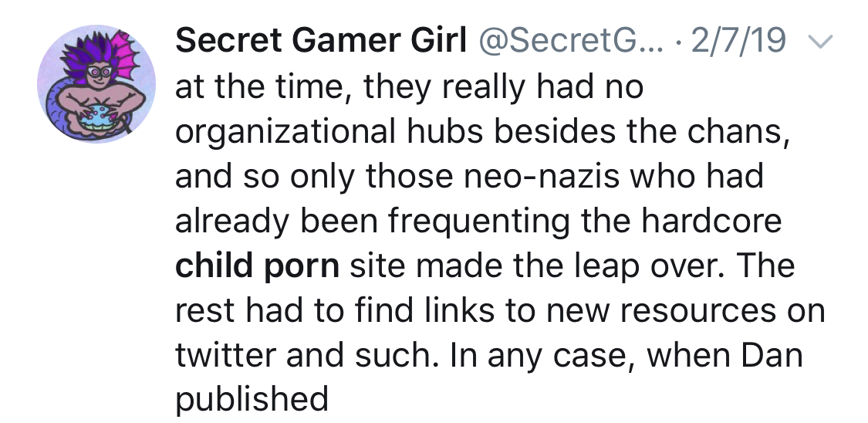Click the bolded highlighted search term
Screen dimensions: 868x423
(258, 266)
